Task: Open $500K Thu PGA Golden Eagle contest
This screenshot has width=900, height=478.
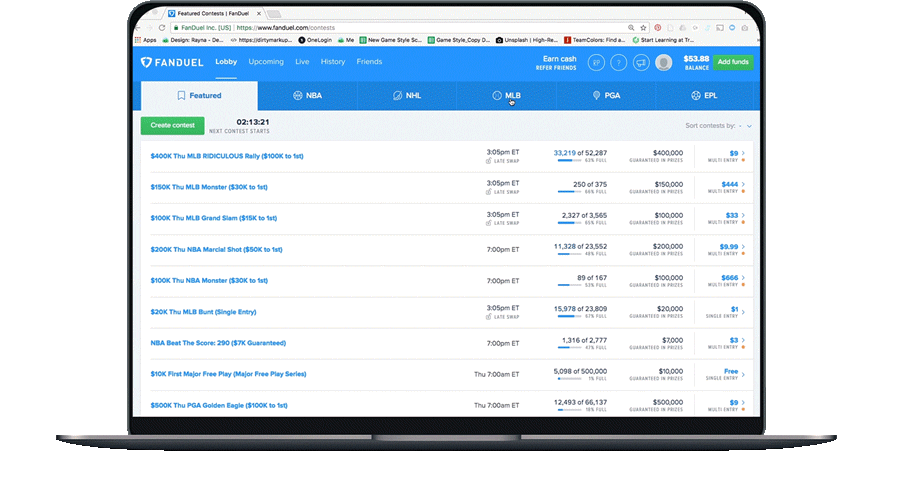Action: [219, 406]
